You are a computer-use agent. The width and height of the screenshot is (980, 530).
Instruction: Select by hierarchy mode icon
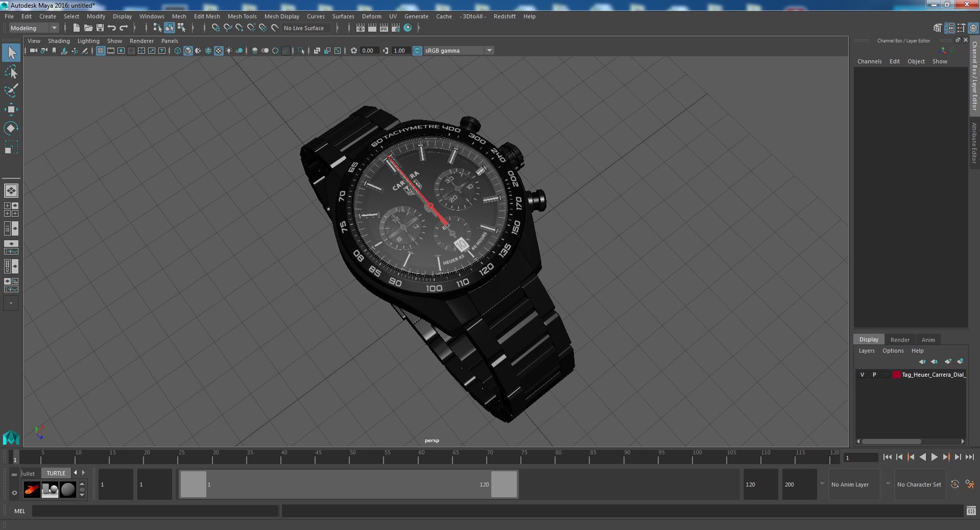pos(157,28)
